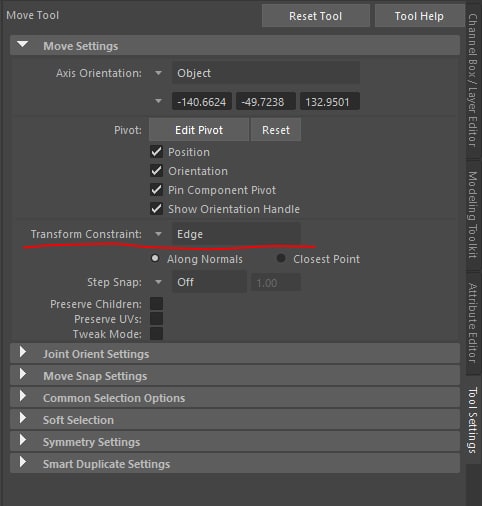Expand the Symmetry Settings section
This screenshot has width=482, height=506.
23,440
